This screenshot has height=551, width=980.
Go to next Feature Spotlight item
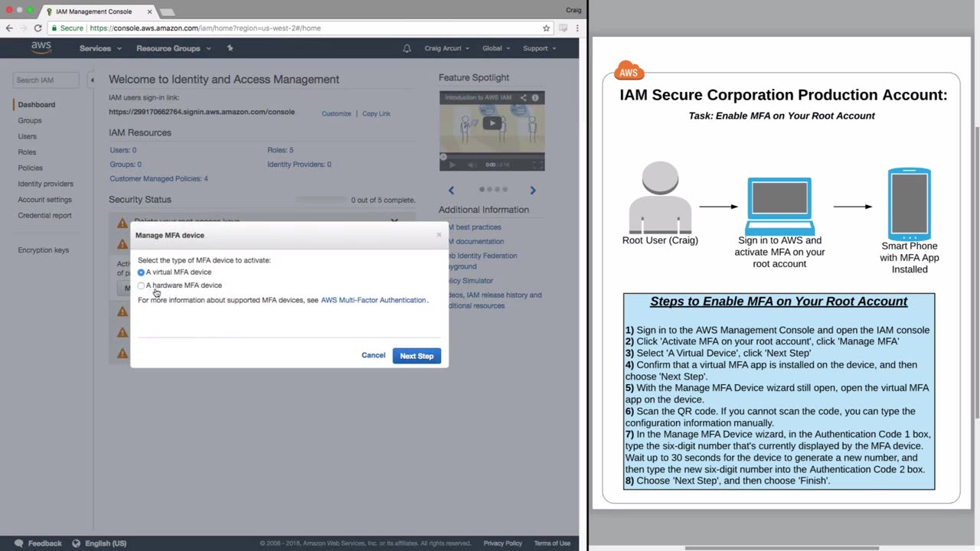point(533,191)
